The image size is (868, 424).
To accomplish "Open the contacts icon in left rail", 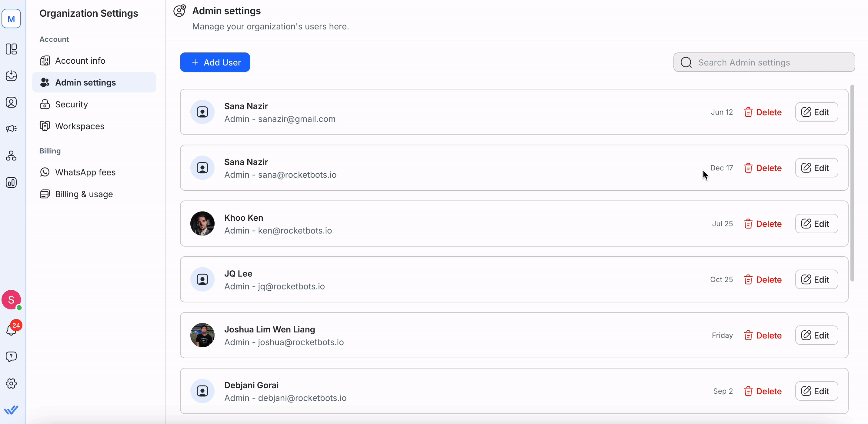I will (11, 102).
